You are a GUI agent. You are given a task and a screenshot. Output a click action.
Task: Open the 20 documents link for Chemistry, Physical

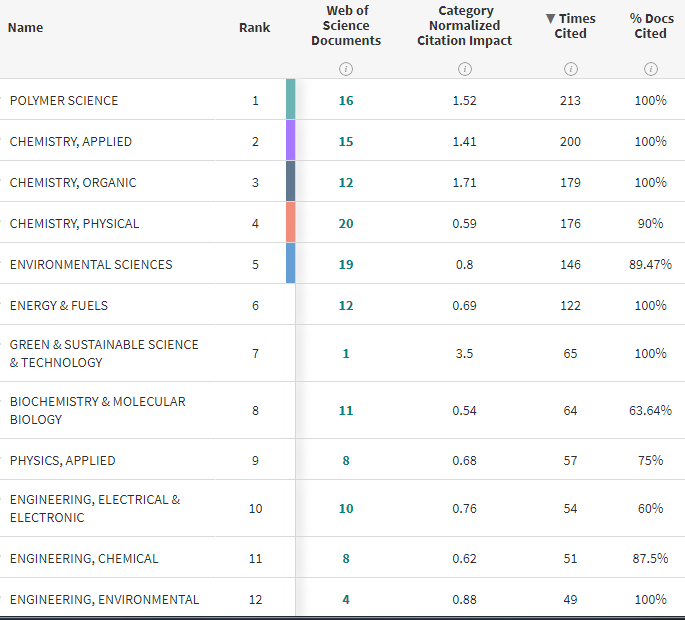click(346, 223)
